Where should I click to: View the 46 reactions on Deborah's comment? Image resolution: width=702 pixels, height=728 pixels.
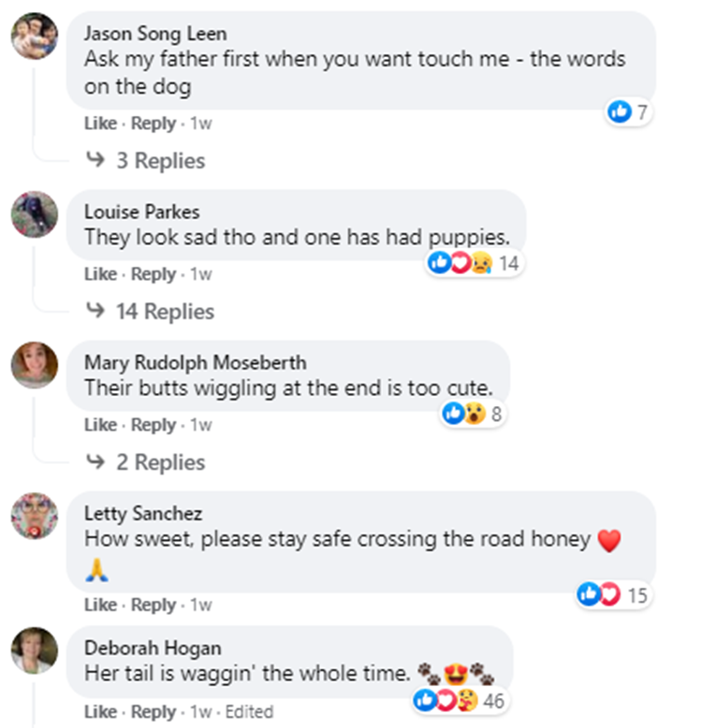(x=458, y=699)
